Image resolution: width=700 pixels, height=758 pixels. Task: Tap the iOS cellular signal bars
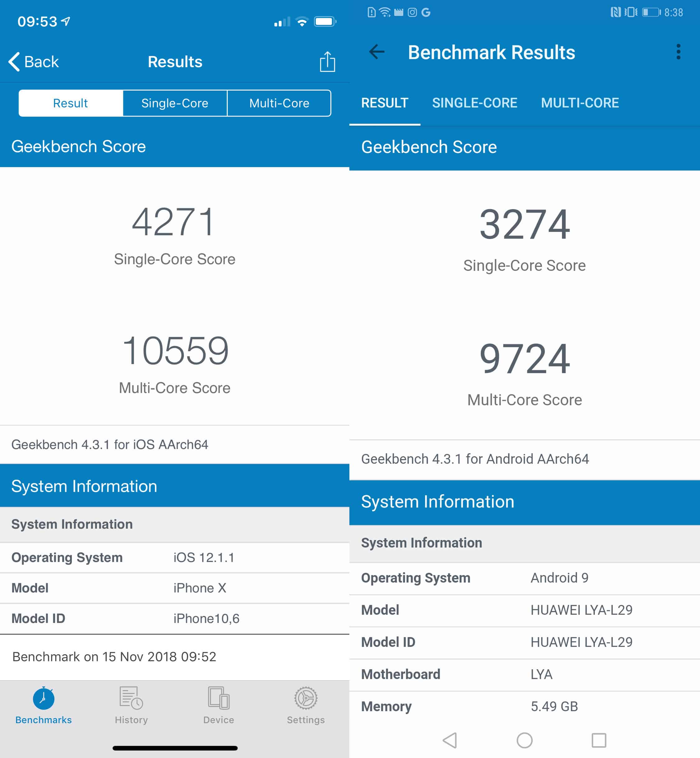coord(282,21)
